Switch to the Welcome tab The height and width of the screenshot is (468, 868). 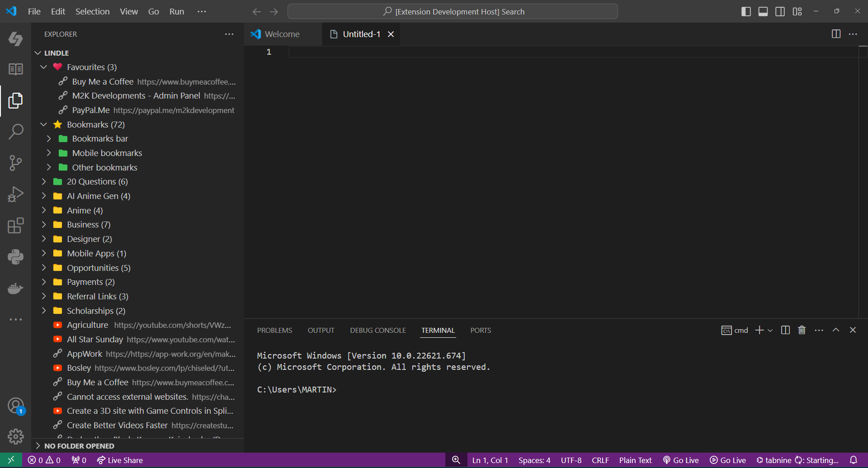pyautogui.click(x=283, y=34)
